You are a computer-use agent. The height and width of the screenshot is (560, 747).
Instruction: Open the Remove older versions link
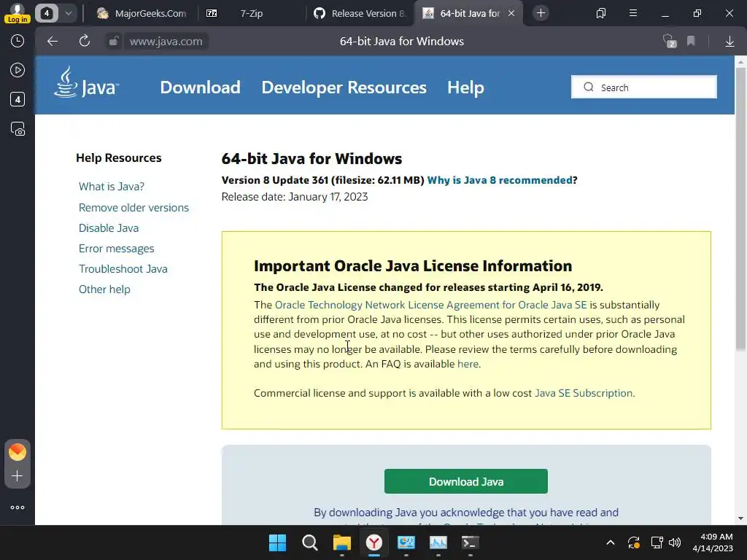(134, 208)
